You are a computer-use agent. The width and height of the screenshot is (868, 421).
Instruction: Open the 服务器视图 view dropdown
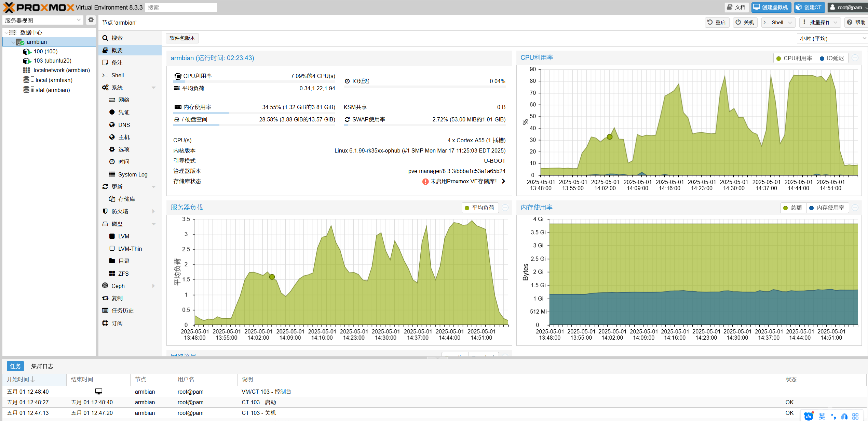pos(43,20)
